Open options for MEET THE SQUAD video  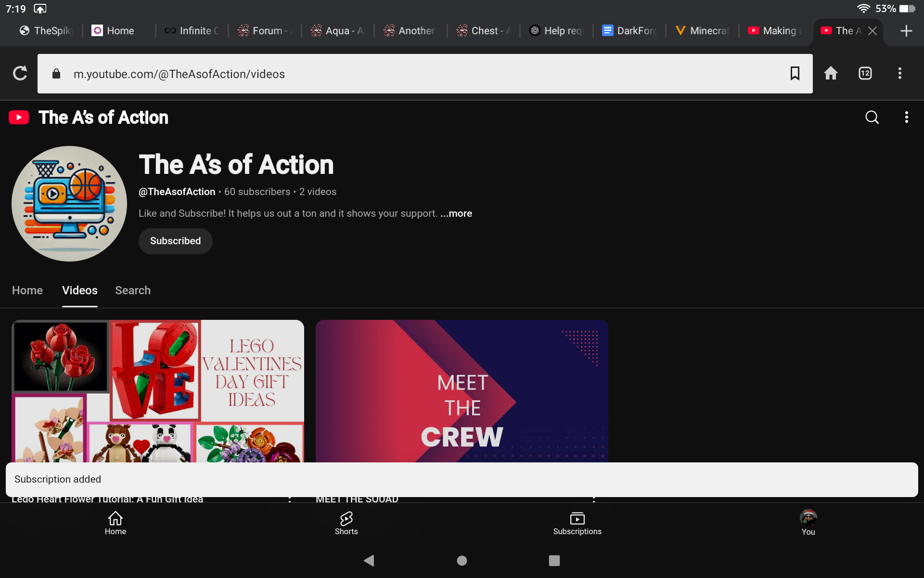(x=594, y=499)
